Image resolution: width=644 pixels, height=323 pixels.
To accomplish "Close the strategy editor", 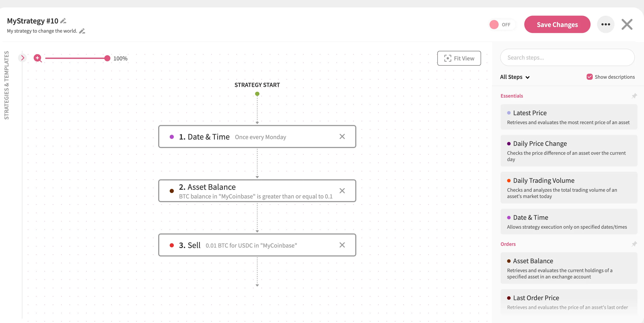I will (x=627, y=25).
